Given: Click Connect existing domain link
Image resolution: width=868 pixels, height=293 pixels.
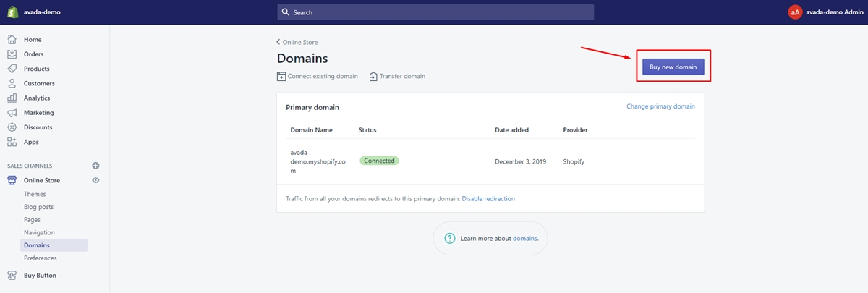Looking at the screenshot, I should tap(323, 76).
